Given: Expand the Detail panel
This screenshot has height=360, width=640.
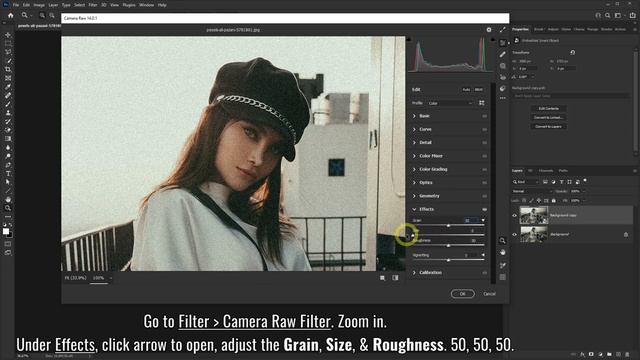Looking at the screenshot, I should pos(414,143).
